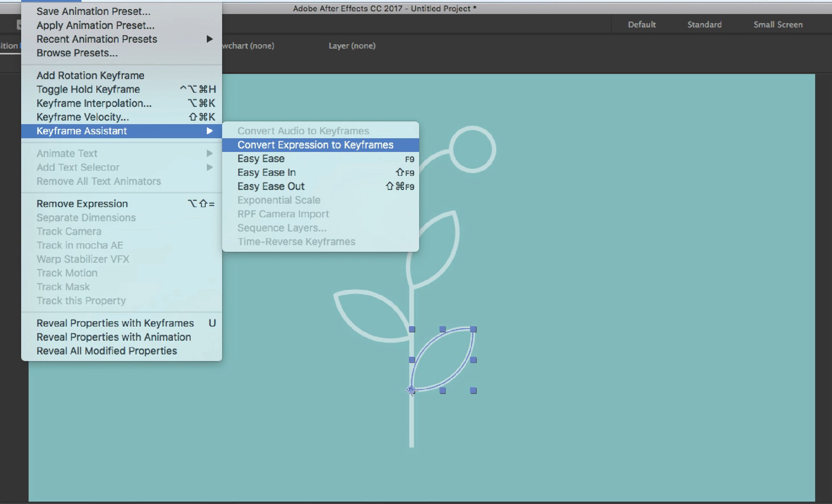
Task: Choose Keyframe Velocity menu item
Action: coord(83,117)
